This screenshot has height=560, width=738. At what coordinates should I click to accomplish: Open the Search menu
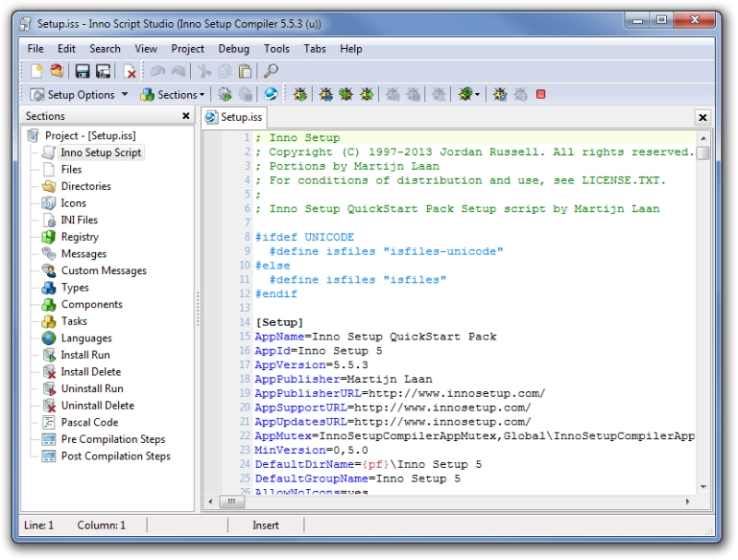[105, 49]
